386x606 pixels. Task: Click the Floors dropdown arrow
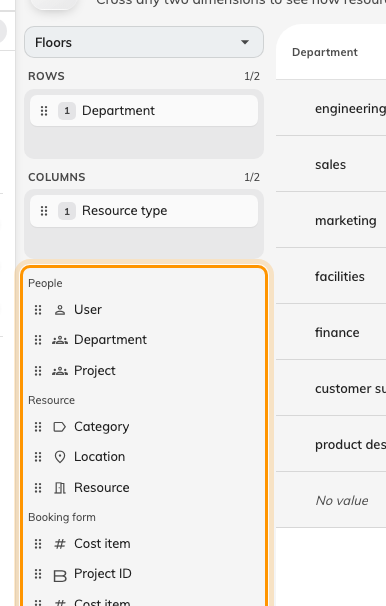(x=245, y=42)
